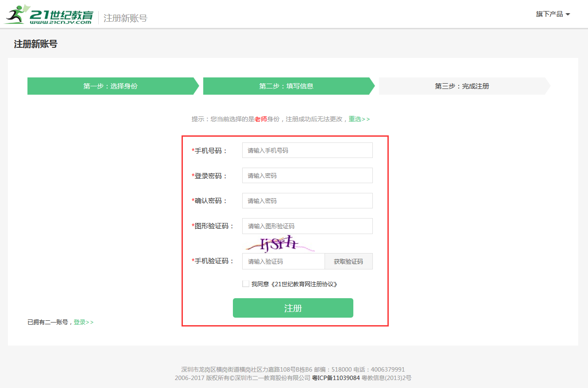Open the 《21世纪教育网注册协议》 link
Screen dimensions: 588x388
point(303,284)
